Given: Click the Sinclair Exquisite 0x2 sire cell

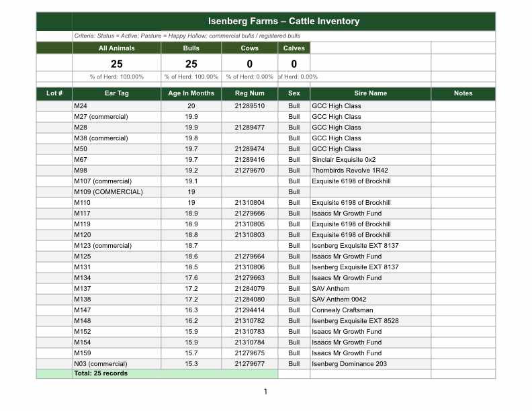Looking at the screenshot, I should tap(343, 160).
